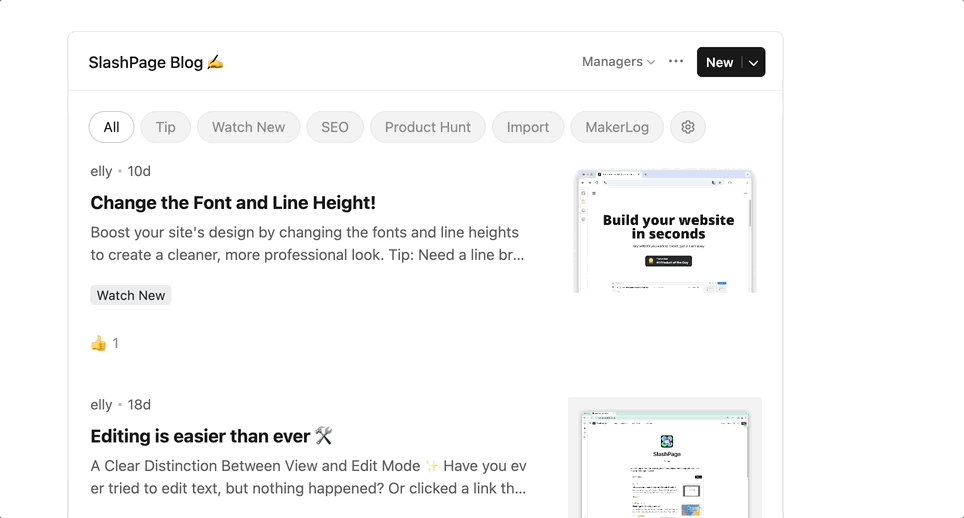Image resolution: width=964 pixels, height=518 pixels.
Task: Open the New button dropdown arrow
Action: click(x=754, y=62)
